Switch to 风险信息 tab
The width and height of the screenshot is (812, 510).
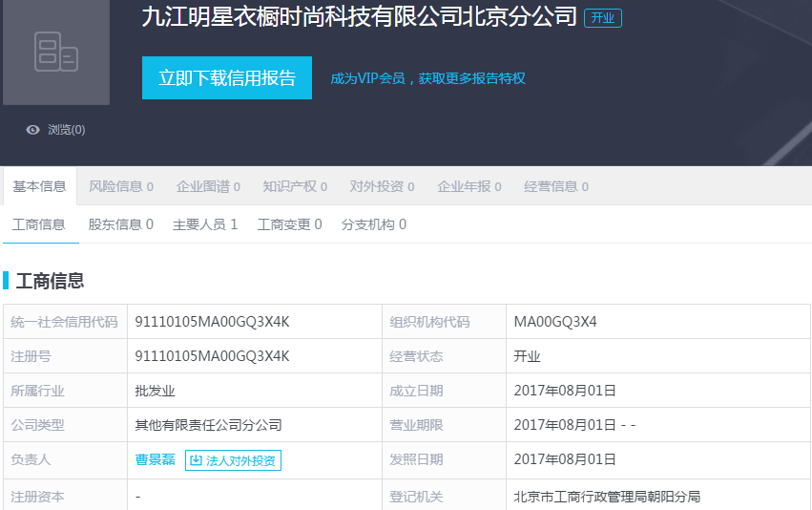[120, 186]
